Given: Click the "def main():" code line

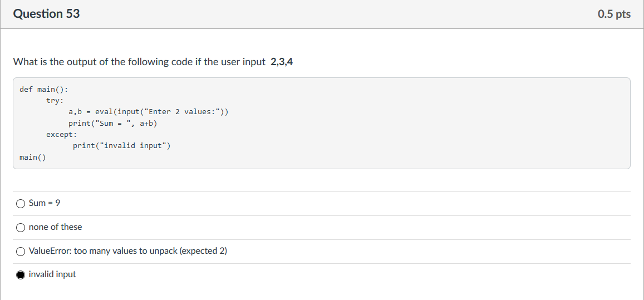Looking at the screenshot, I should 44,90.
